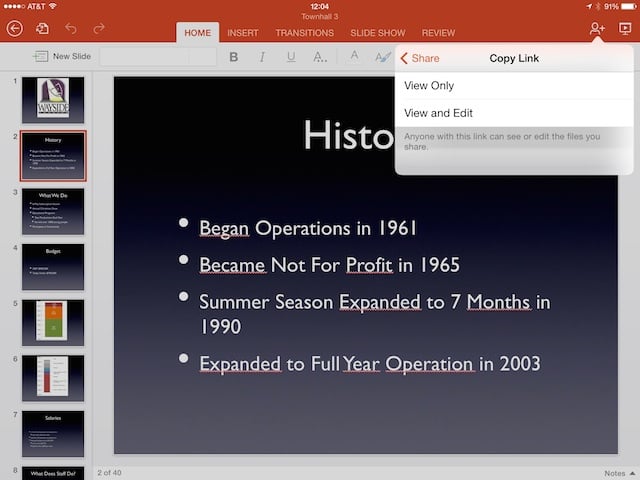Screen dimensions: 640x480
Task: Tap the back arrow circle icon
Action: 15,29
